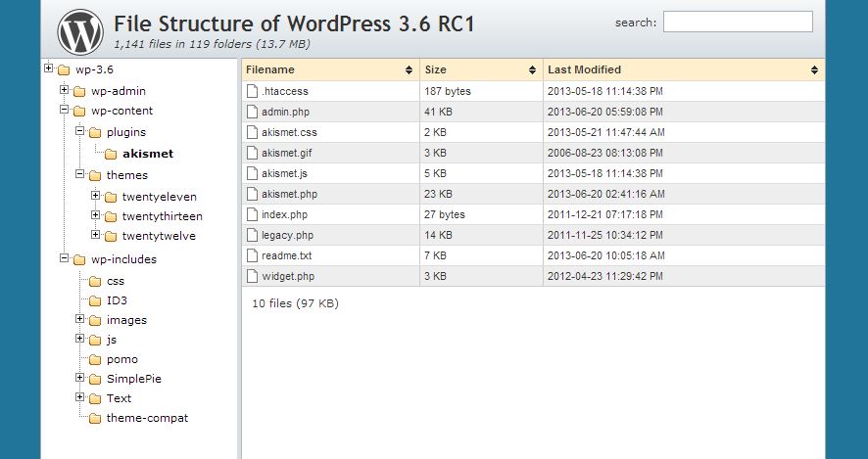Click into the search input field
This screenshot has height=459, width=868.
pyautogui.click(x=738, y=23)
